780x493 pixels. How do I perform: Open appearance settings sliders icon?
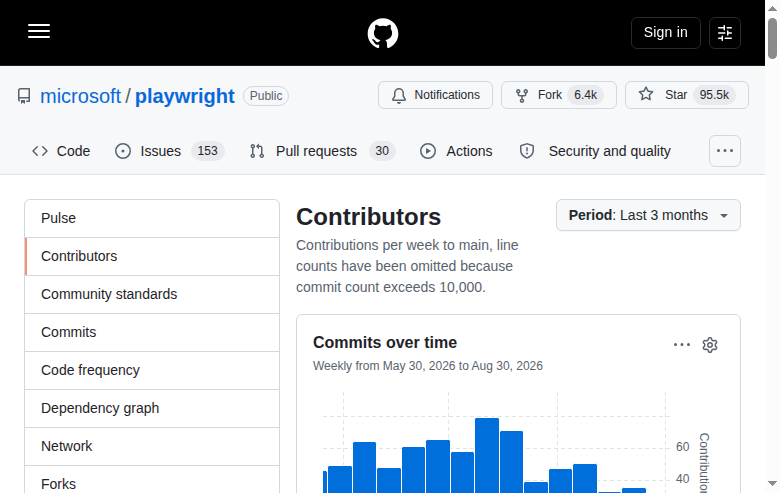click(x=725, y=33)
